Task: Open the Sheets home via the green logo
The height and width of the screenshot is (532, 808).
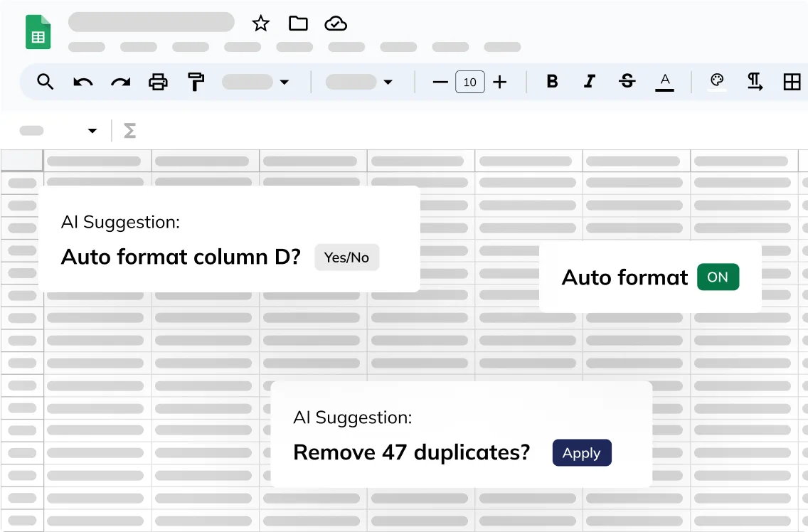Action: 38,31
